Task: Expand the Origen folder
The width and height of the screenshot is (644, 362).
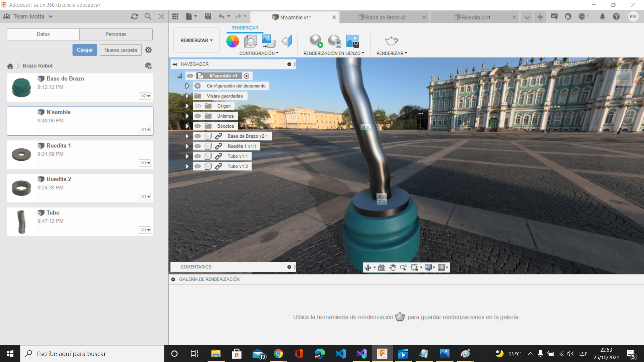Action: 187,106
